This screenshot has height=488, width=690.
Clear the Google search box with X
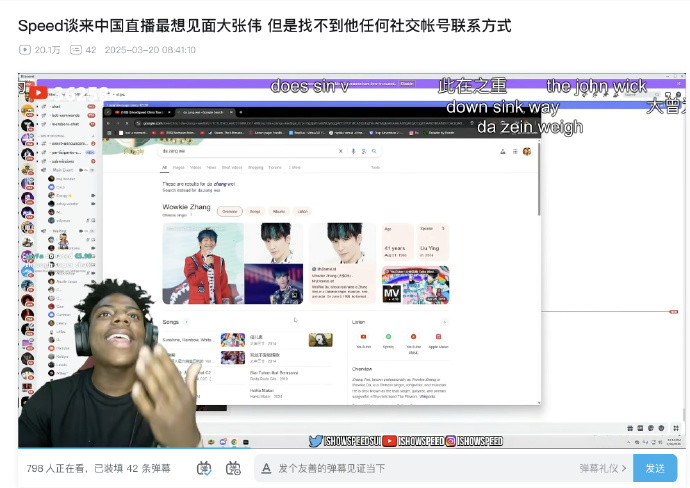340,151
